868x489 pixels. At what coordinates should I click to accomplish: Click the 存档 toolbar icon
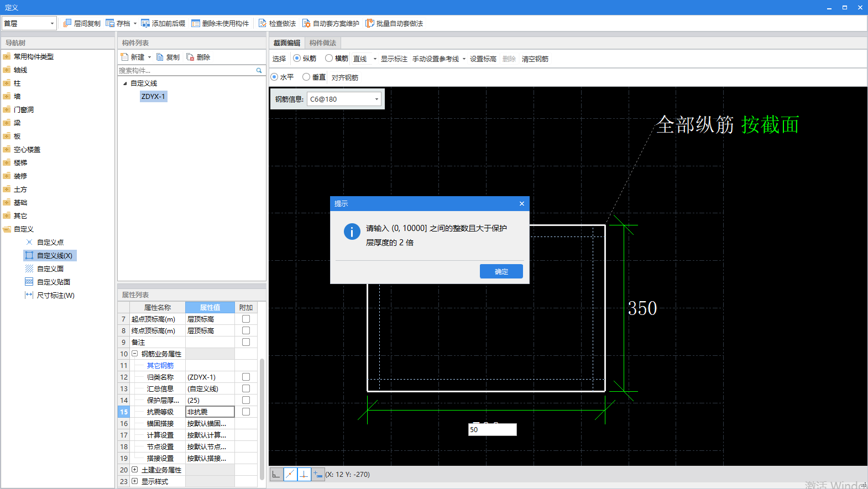tap(110, 23)
